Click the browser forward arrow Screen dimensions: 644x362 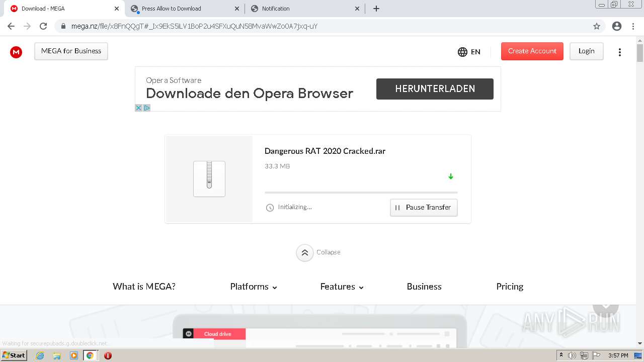click(27, 26)
